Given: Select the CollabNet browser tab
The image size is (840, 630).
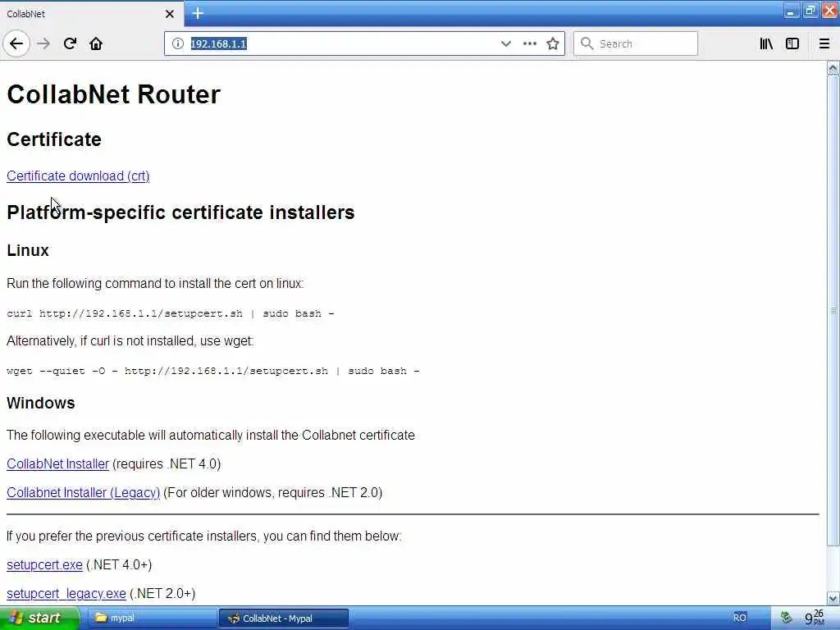Looking at the screenshot, I should 91,14.
